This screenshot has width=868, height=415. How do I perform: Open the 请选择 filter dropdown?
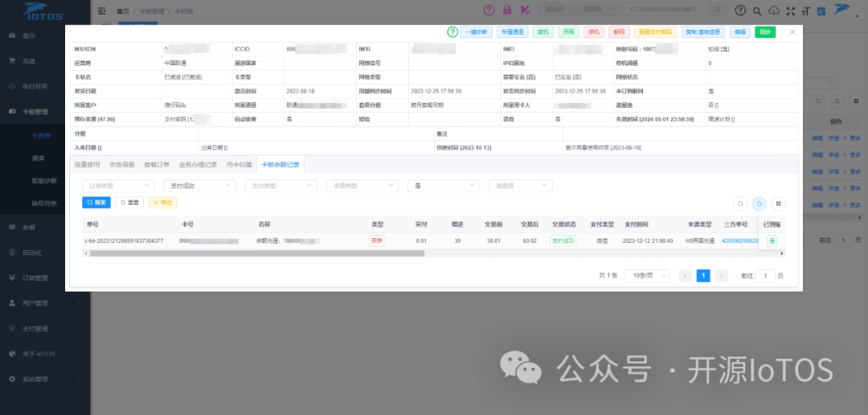tap(520, 186)
